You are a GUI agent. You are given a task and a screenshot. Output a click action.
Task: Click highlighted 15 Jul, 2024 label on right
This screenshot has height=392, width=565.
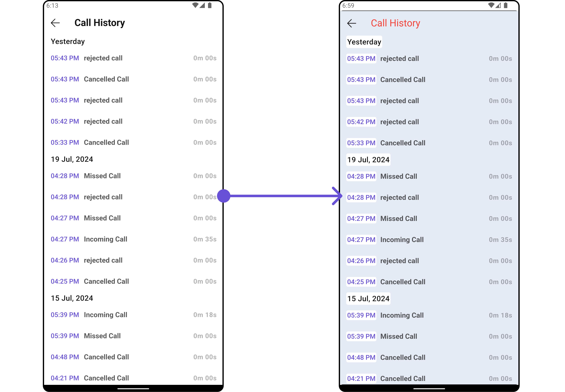368,299
